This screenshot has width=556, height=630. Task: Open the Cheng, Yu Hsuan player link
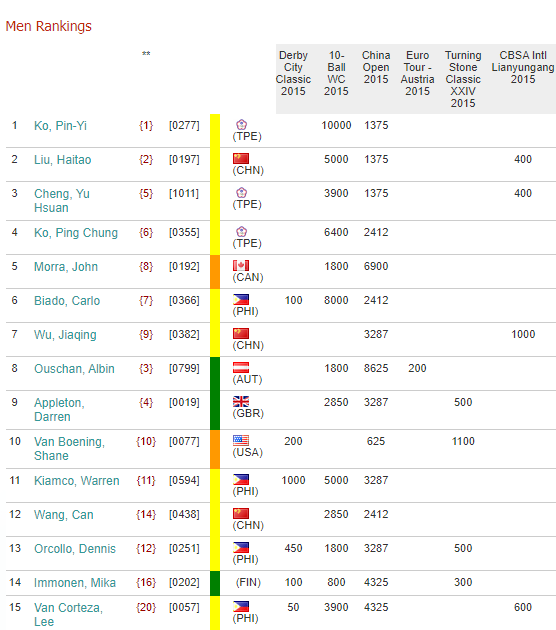[x=62, y=200]
